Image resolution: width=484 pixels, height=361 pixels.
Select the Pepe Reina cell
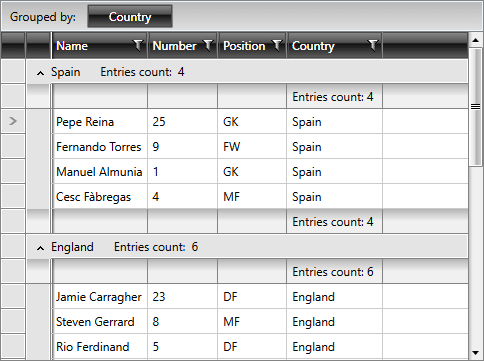coord(100,121)
